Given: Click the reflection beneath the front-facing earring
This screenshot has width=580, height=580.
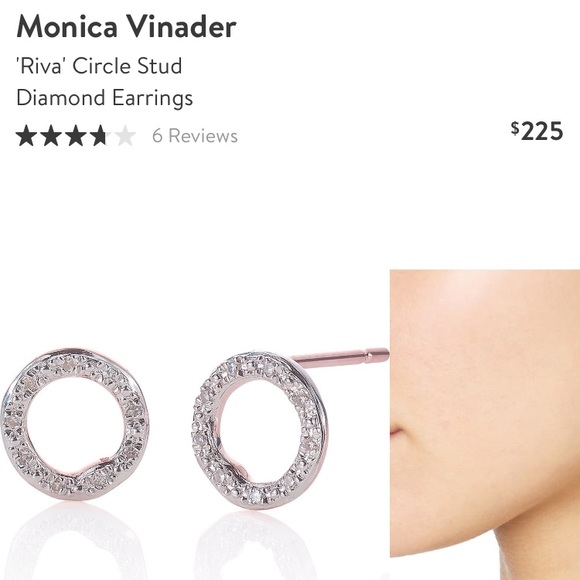Looking at the screenshot, I should tap(74, 541).
